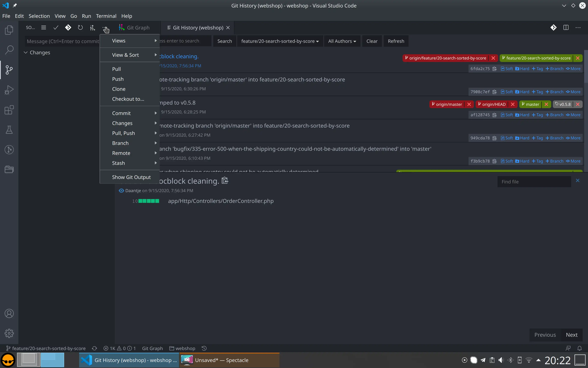Expand the Views submenu

pyautogui.click(x=130, y=41)
